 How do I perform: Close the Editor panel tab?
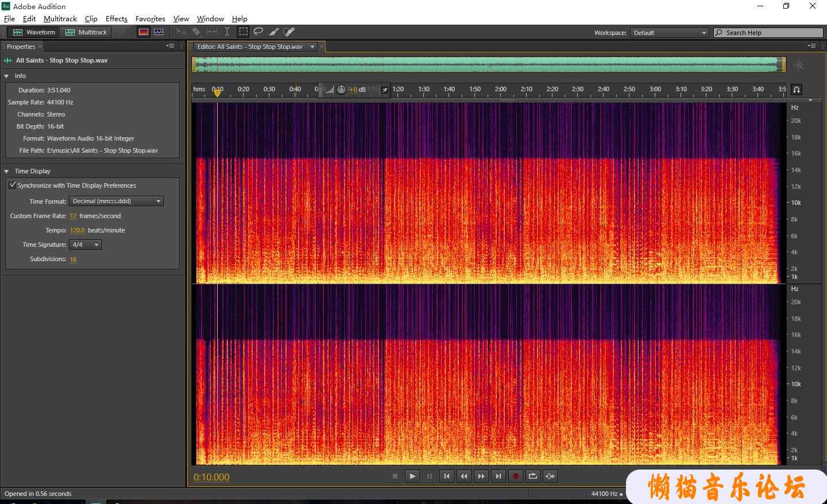(322, 46)
